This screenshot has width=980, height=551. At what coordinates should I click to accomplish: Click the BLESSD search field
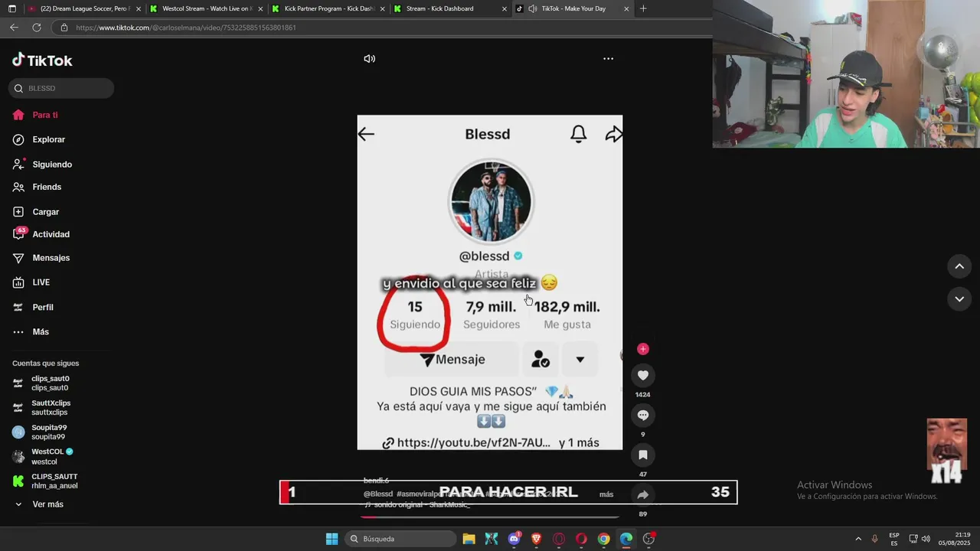point(61,88)
